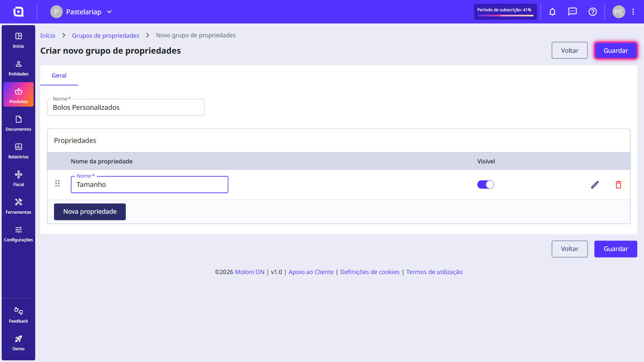Add a Nova propriedade
644x362 pixels.
tap(90, 212)
